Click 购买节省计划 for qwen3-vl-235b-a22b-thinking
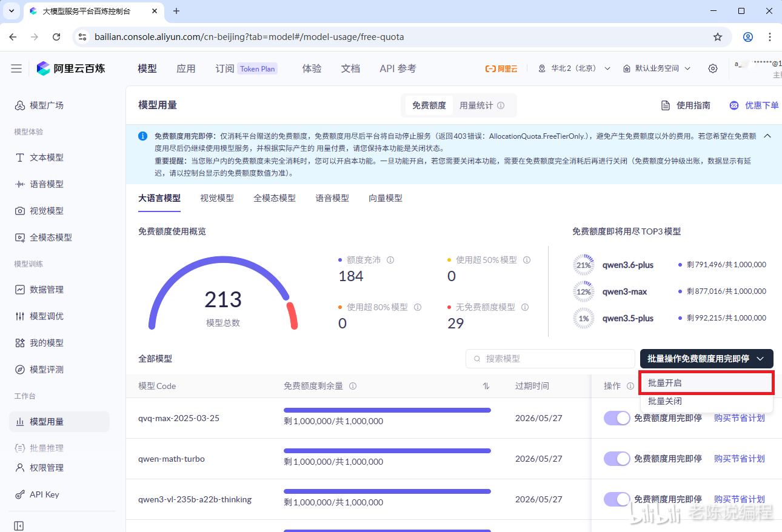Image resolution: width=782 pixels, height=532 pixels. click(x=740, y=499)
